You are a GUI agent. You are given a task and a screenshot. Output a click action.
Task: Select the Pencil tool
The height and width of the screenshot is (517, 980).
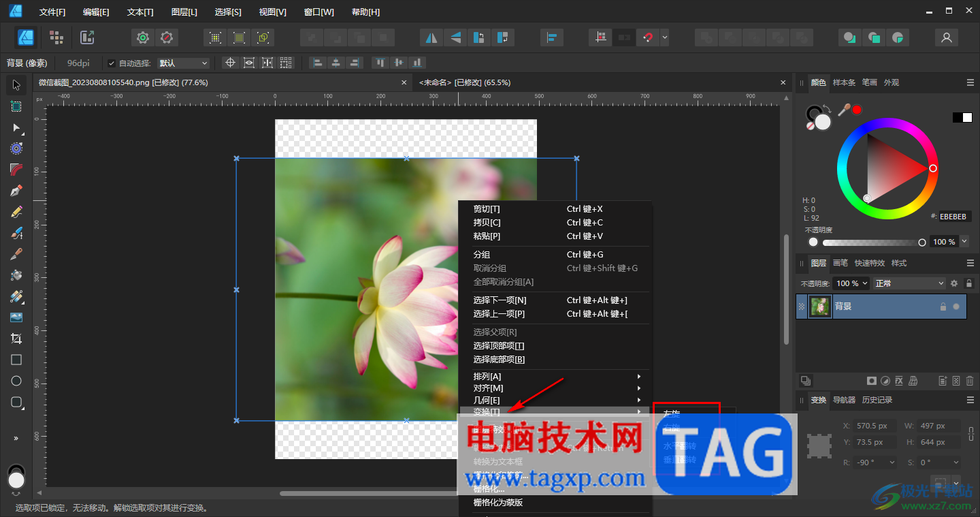[x=16, y=212]
